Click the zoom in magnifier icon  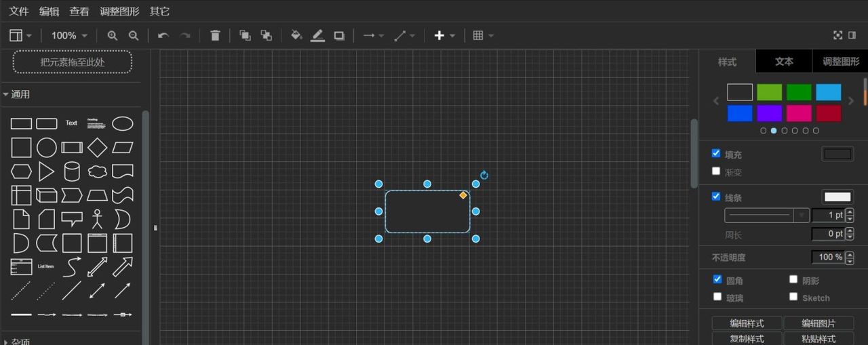tap(113, 36)
